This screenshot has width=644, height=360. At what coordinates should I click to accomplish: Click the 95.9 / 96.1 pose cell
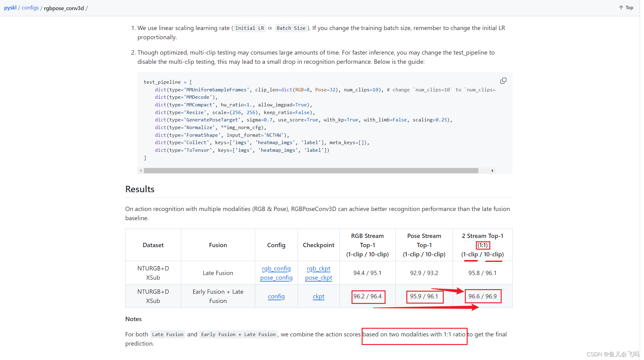[424, 296]
